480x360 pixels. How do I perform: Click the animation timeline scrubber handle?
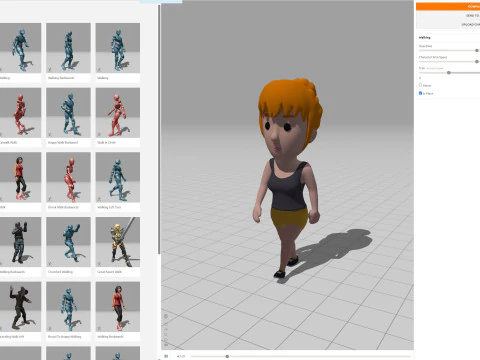pos(227,356)
